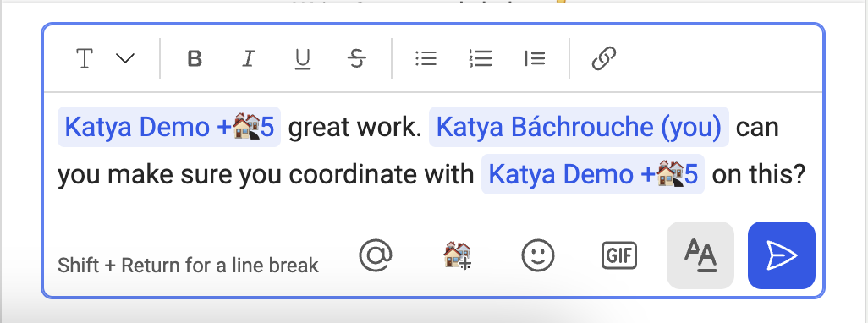Screen dimensions: 868x323
Task: Select the Katya Báchrouche (you) mention
Action: (579, 127)
